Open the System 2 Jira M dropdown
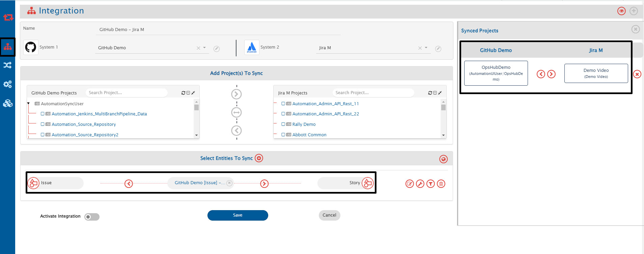 (426, 48)
